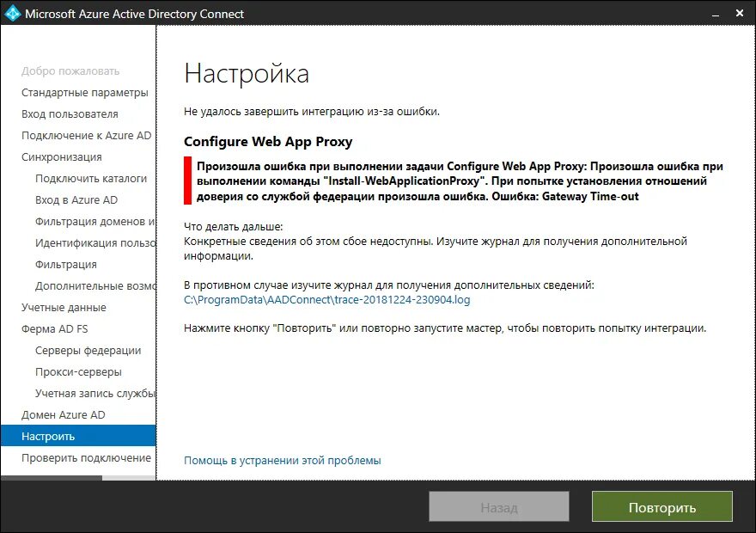Click the Configure Web App Proxy heading

tap(268, 141)
